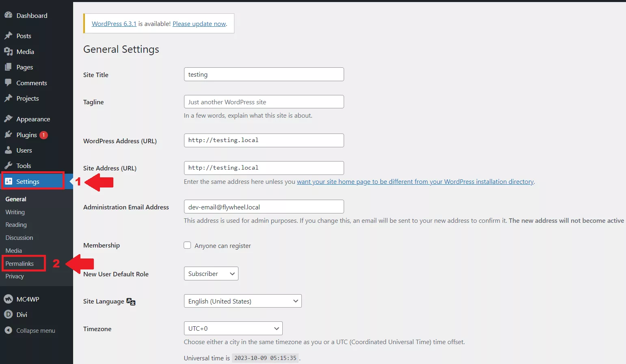
Task: Click the WordPress Address URL field
Action: [x=264, y=140]
